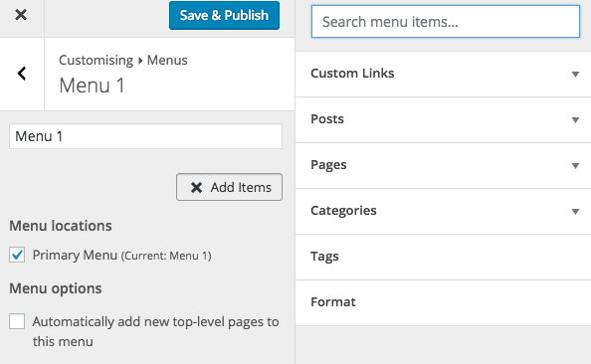Select the Custom Links section heading
The height and width of the screenshot is (364, 591).
click(x=352, y=74)
